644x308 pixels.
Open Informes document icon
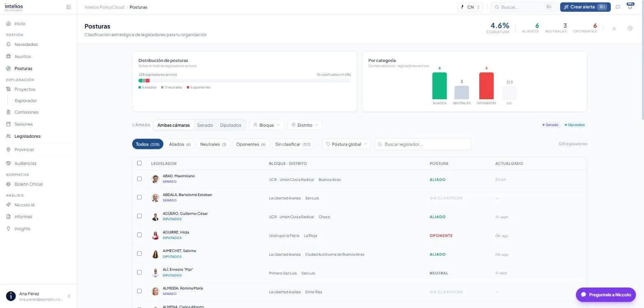[9, 217]
